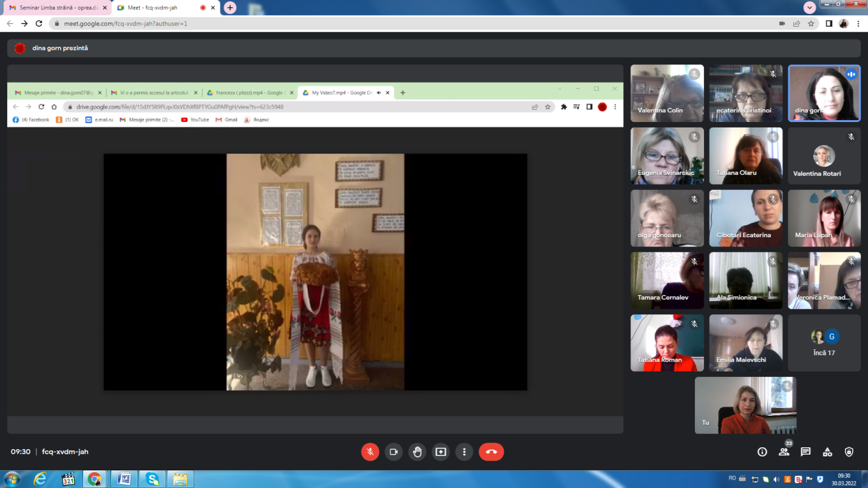Open meeting details info icon
Viewport: 868px width, 488px height.
[x=762, y=452]
